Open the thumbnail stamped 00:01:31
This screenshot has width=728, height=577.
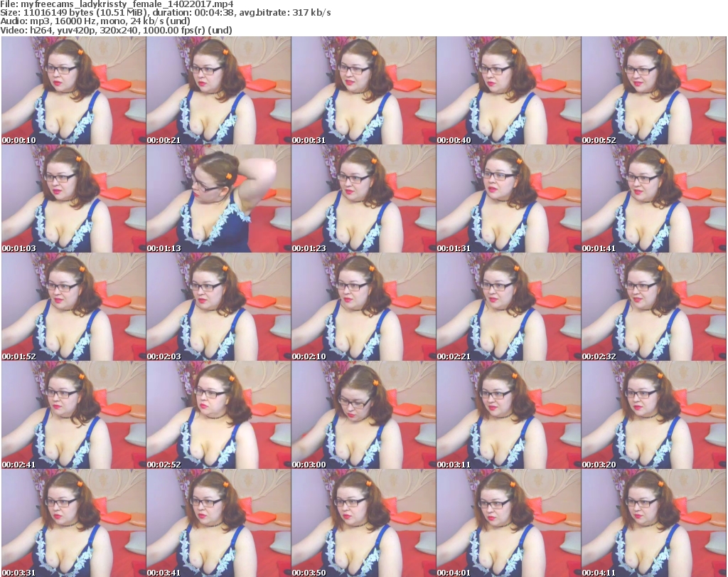click(x=508, y=198)
